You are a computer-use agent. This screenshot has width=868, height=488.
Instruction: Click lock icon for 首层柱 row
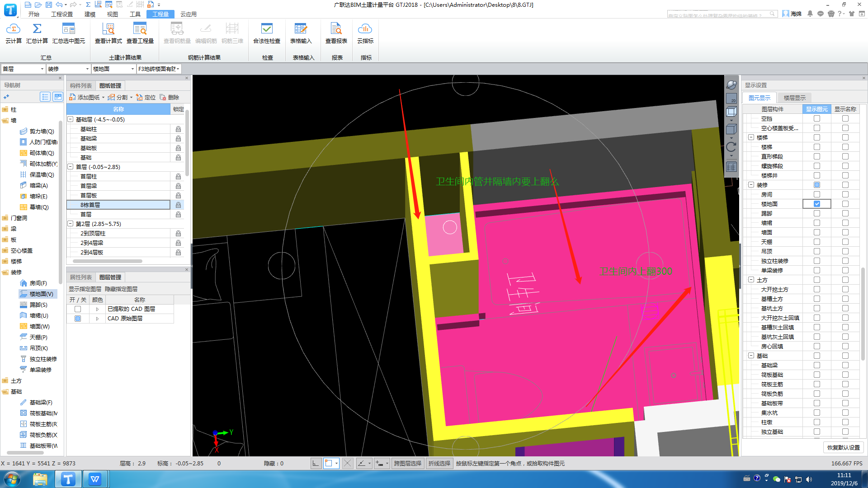[178, 176]
